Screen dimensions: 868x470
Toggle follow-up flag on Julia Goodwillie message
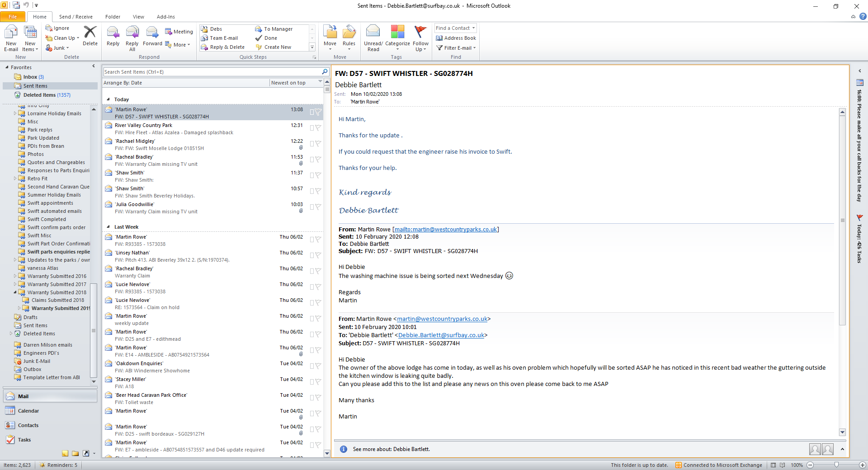tap(318, 207)
